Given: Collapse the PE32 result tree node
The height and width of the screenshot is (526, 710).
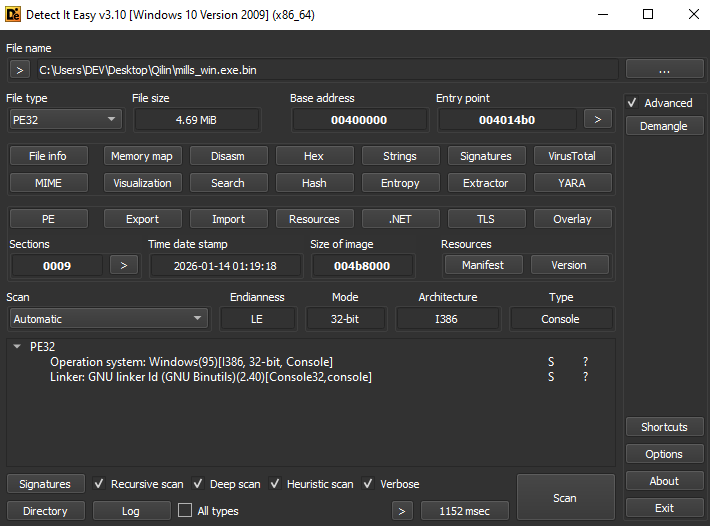Looking at the screenshot, I should (17, 347).
